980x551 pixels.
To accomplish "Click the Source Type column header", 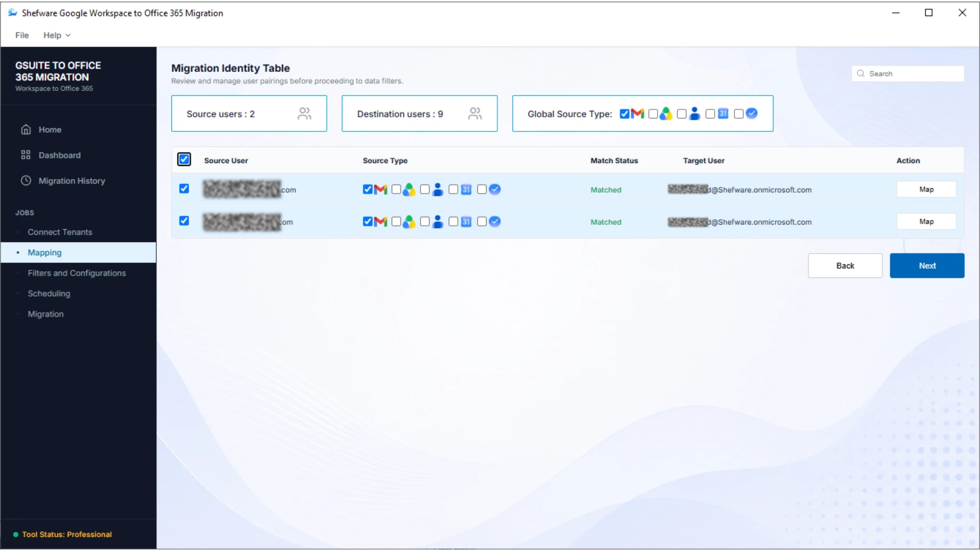I will coord(385,161).
